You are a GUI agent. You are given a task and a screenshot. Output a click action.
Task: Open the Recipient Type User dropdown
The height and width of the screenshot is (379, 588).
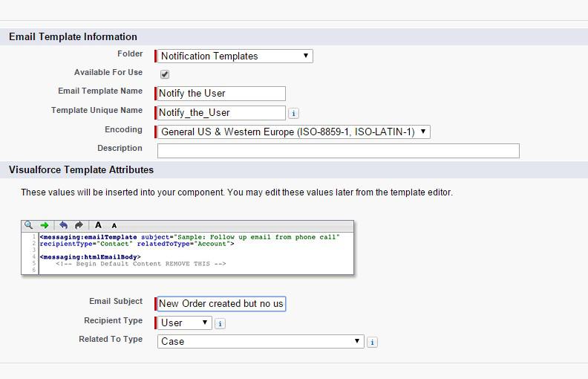tap(185, 323)
